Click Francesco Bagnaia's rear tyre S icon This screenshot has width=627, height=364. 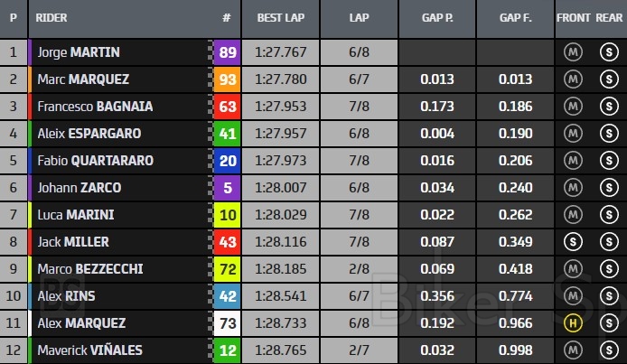tap(608, 107)
